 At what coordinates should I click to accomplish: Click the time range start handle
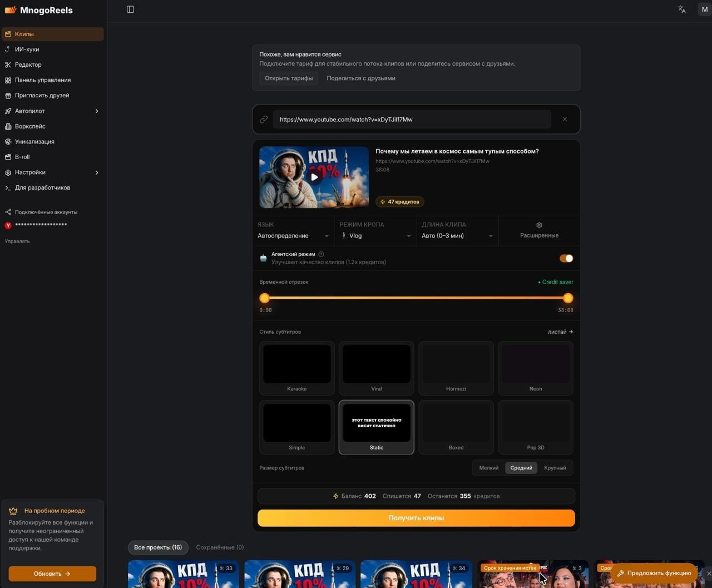coord(265,298)
